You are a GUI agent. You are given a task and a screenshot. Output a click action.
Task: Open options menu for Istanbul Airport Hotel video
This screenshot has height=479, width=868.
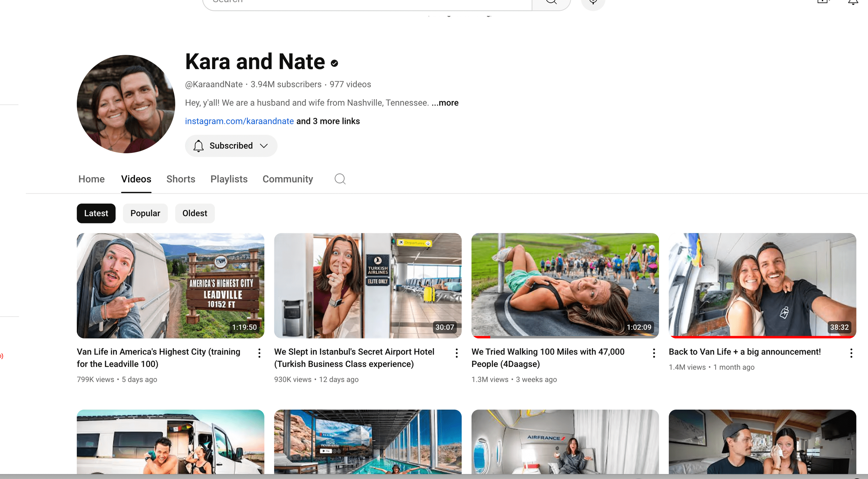point(457,353)
